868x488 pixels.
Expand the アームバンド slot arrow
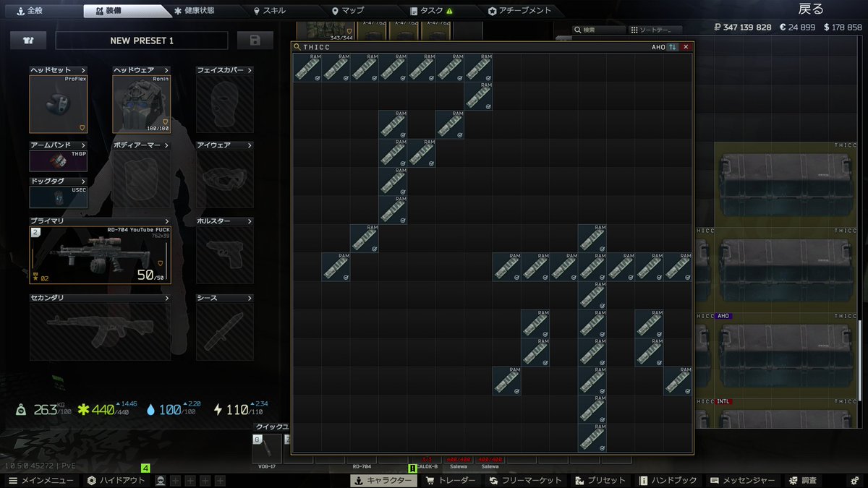[x=85, y=145]
